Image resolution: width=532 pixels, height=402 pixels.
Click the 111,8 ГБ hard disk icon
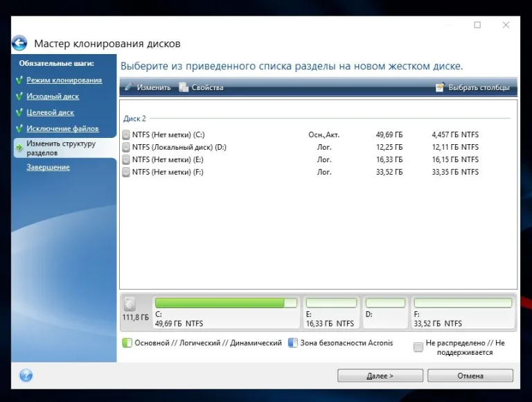[130, 304]
